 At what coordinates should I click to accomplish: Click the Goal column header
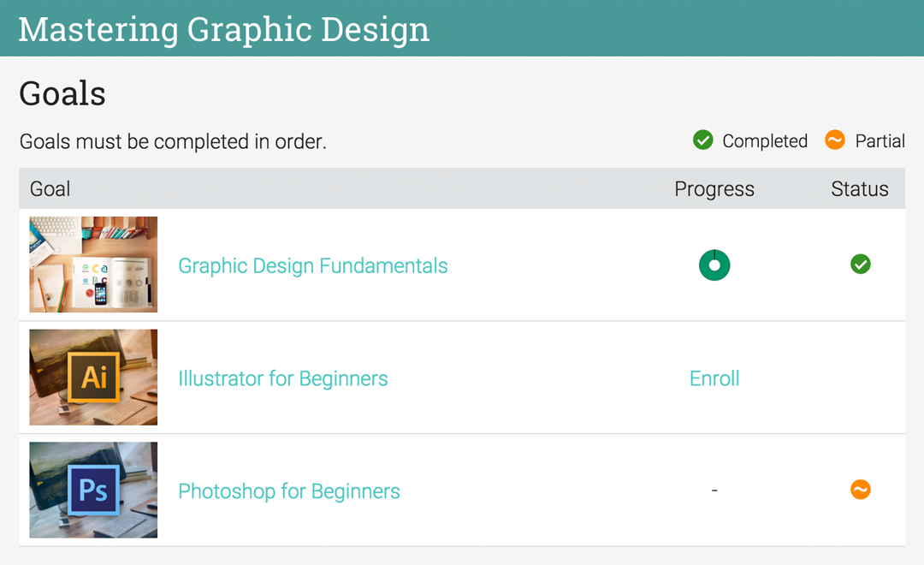50,188
